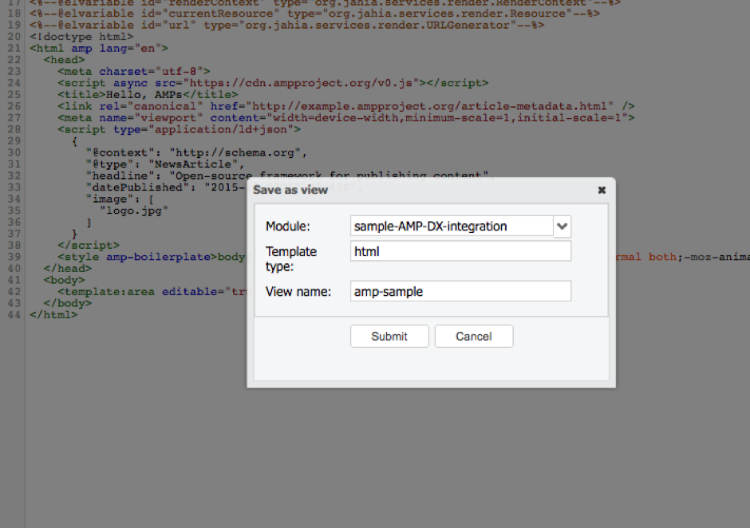Image resolution: width=750 pixels, height=528 pixels.
Task: Click the "image": [ code line
Action: click(x=120, y=199)
